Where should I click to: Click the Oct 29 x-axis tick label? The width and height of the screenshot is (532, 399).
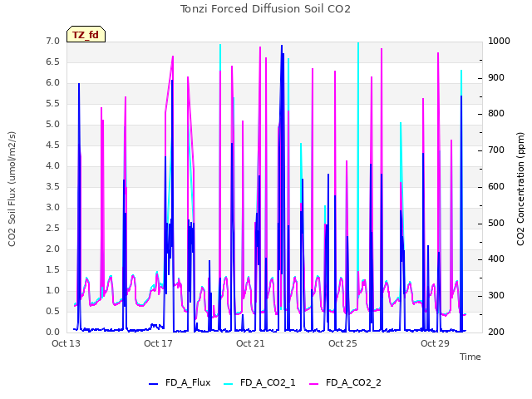435,343
